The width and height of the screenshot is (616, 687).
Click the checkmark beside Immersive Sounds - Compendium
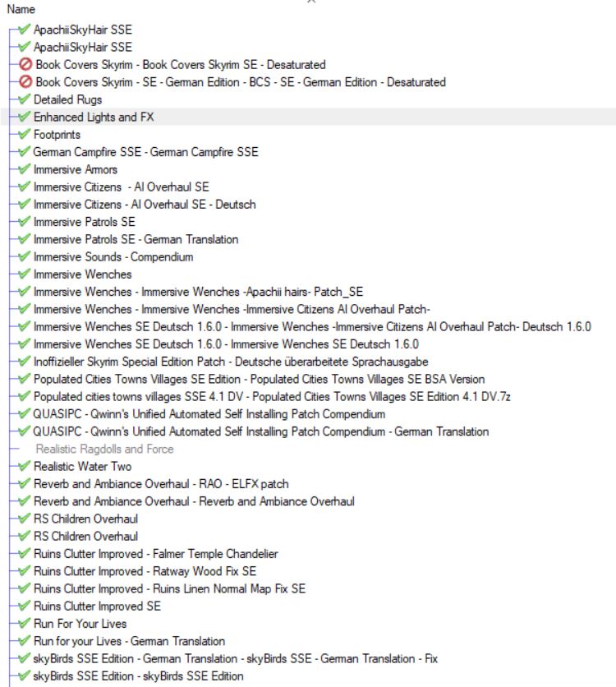(x=25, y=256)
